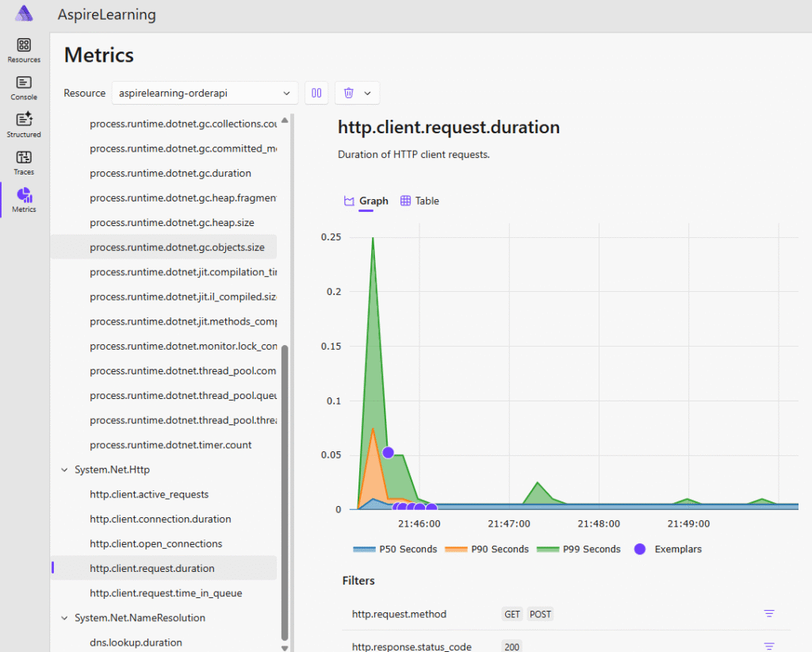Viewport: 812px width, 652px height.
Task: Click the http.response.status_code filter label
Action: pyautogui.click(x=412, y=646)
